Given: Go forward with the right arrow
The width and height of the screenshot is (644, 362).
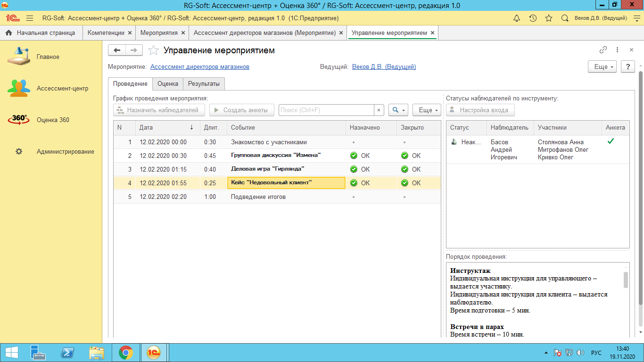Looking at the screenshot, I should (x=134, y=50).
